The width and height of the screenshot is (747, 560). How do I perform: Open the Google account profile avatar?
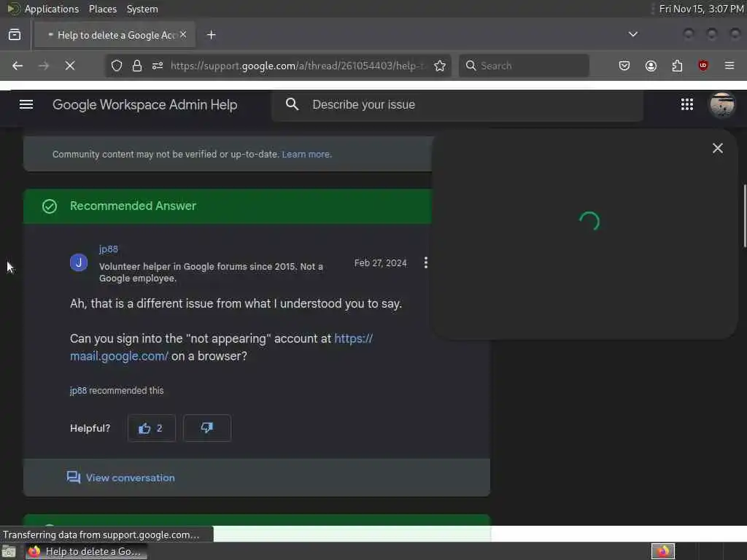tap(722, 104)
